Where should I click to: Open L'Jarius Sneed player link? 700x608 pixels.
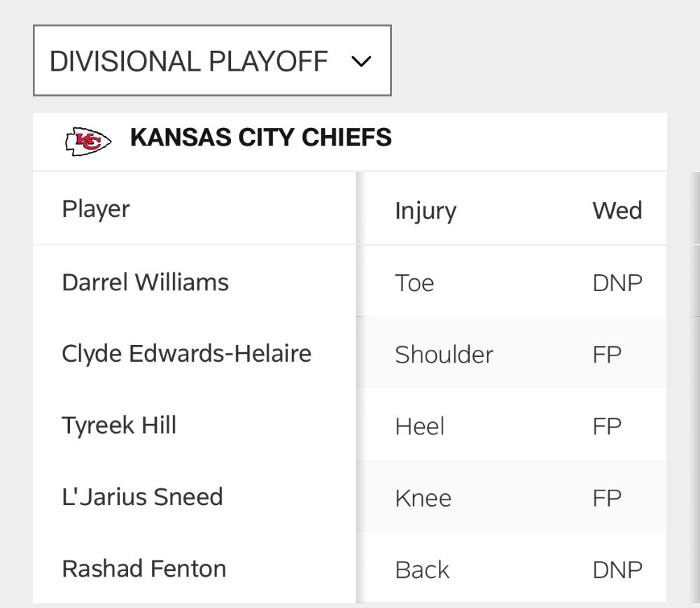142,497
